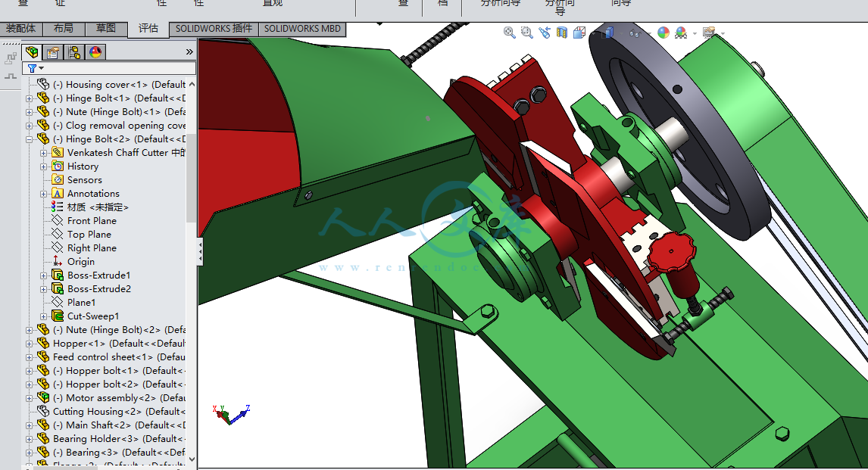The height and width of the screenshot is (470, 868).
Task: Click the Housing cover<1> part icon
Action: (x=43, y=84)
